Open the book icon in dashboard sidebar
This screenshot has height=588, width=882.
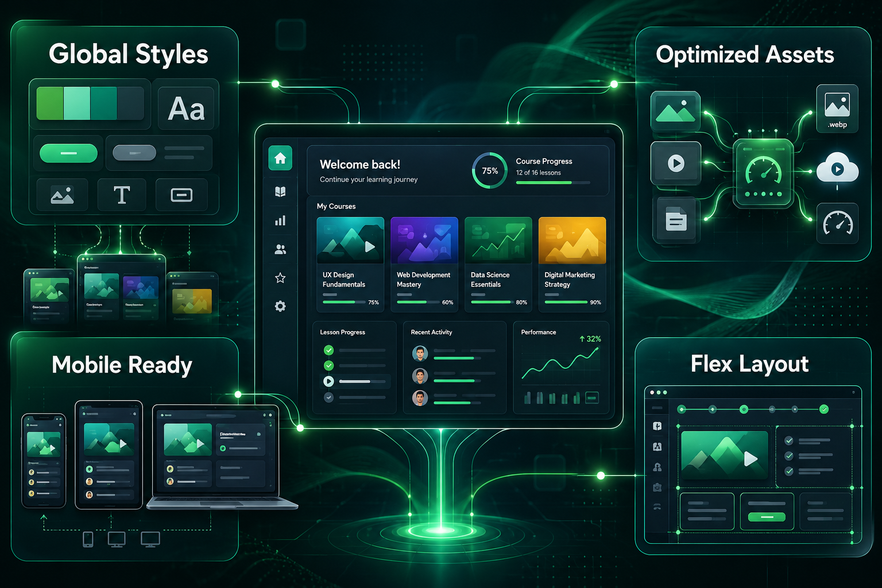click(280, 192)
